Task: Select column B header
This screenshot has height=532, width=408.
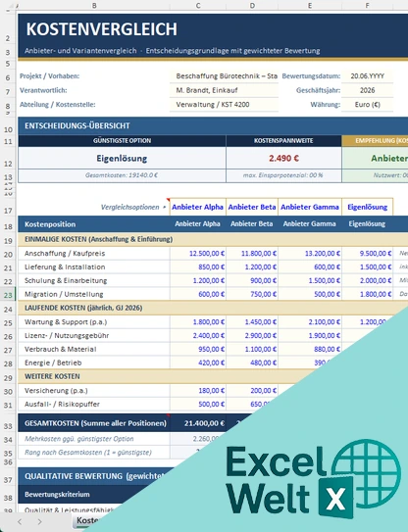Action: (x=94, y=6)
